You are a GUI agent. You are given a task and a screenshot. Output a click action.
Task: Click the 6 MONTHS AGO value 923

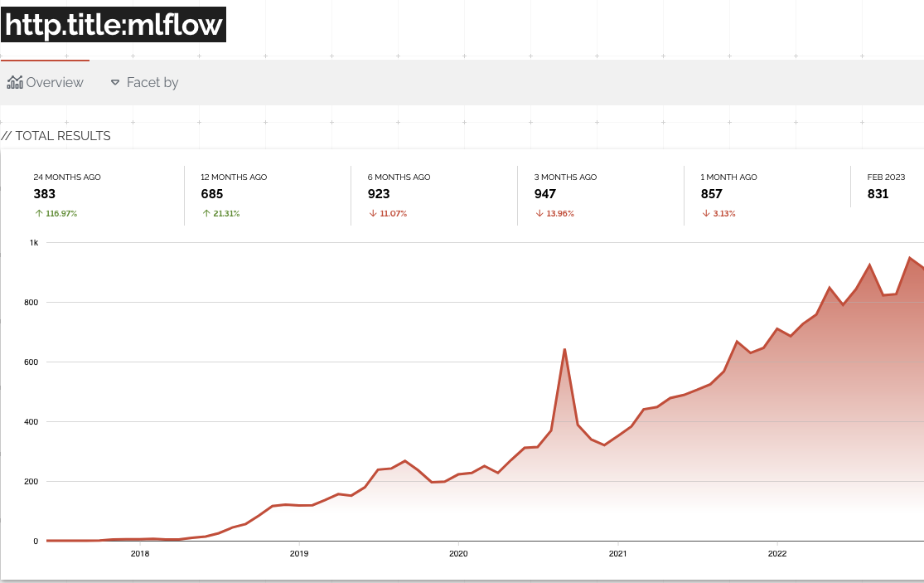(379, 194)
